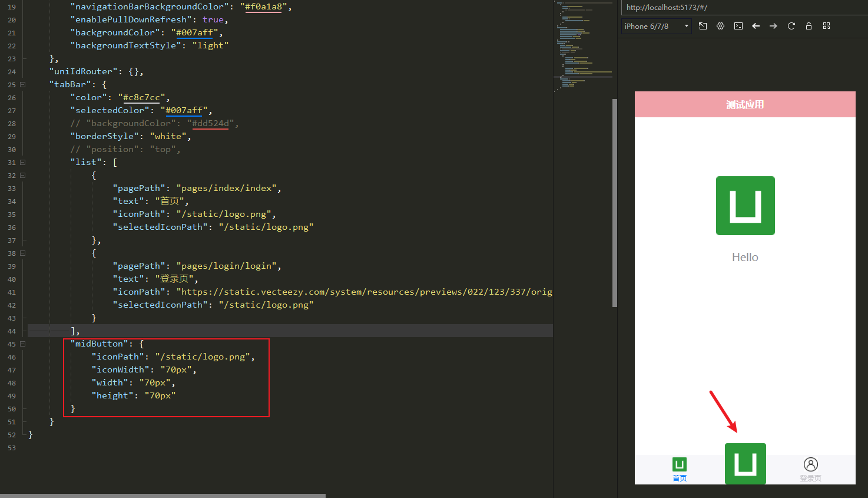The width and height of the screenshot is (868, 498).
Task: Collapse the tabBar block at line 25
Action: [x=23, y=84]
